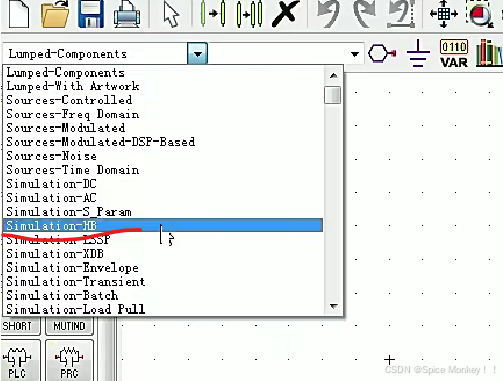This screenshot has width=503, height=381.
Task: Click the scroll down arrow of palette list
Action: coord(333,306)
